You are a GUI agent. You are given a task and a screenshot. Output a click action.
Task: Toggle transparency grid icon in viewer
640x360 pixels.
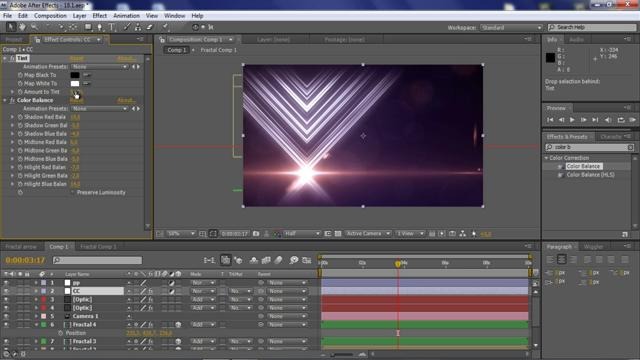point(338,234)
